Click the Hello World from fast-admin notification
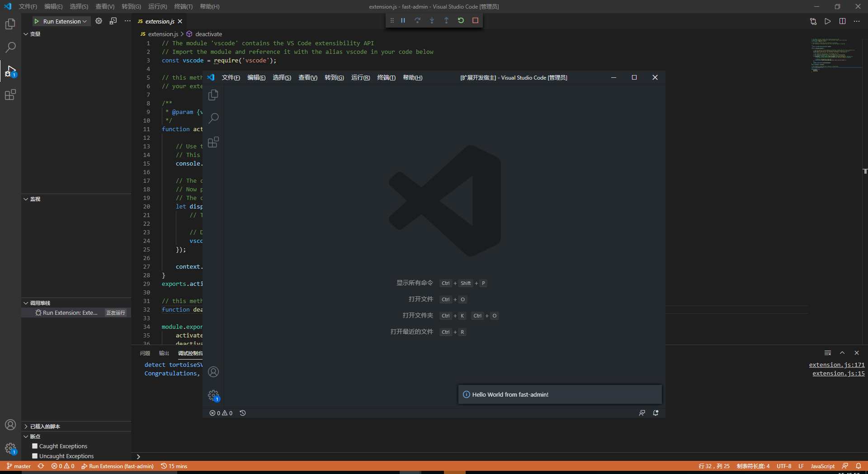 560,394
